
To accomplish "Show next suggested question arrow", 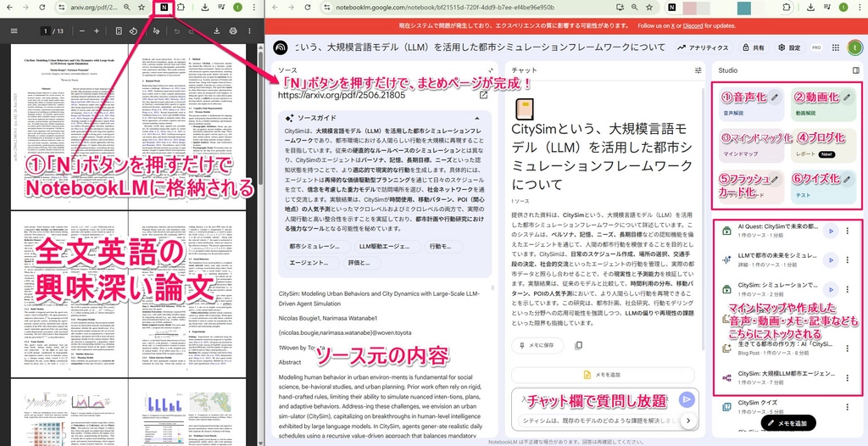I will tap(688, 421).
